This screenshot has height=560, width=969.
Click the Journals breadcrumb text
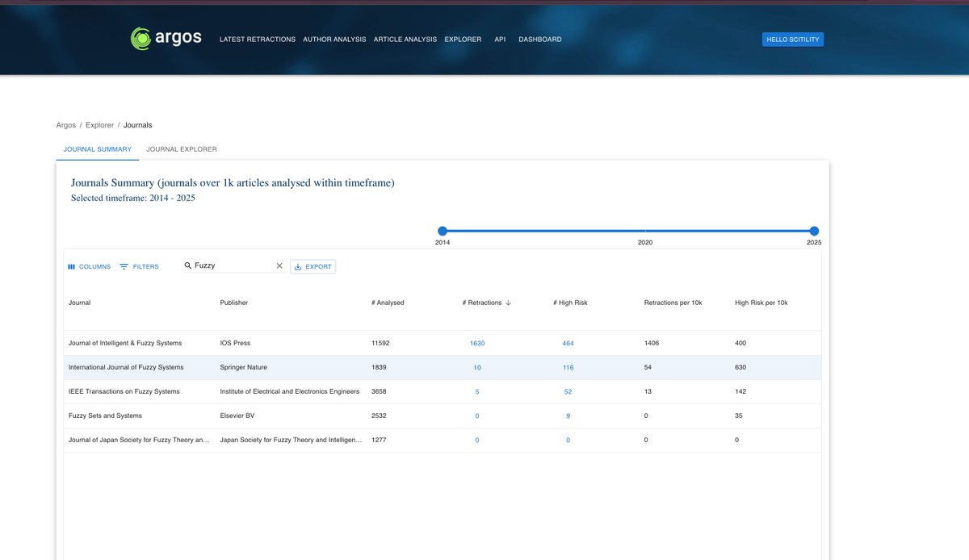(137, 125)
